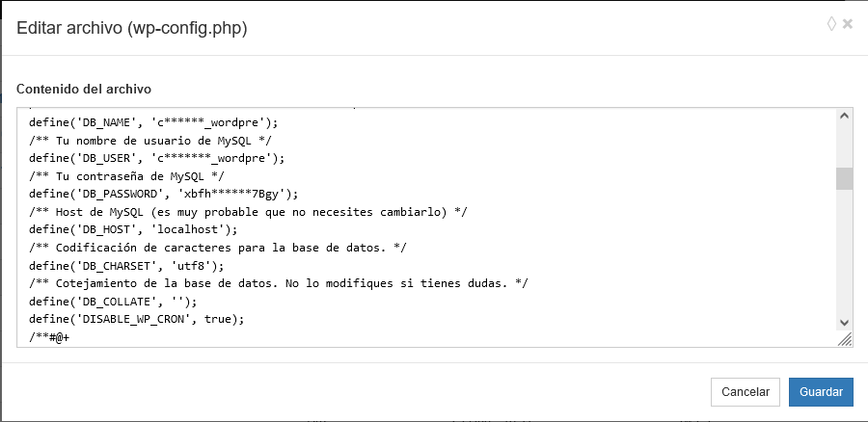The height and width of the screenshot is (422, 868).
Task: Click the scroll up arrow of file content
Action: click(x=844, y=117)
